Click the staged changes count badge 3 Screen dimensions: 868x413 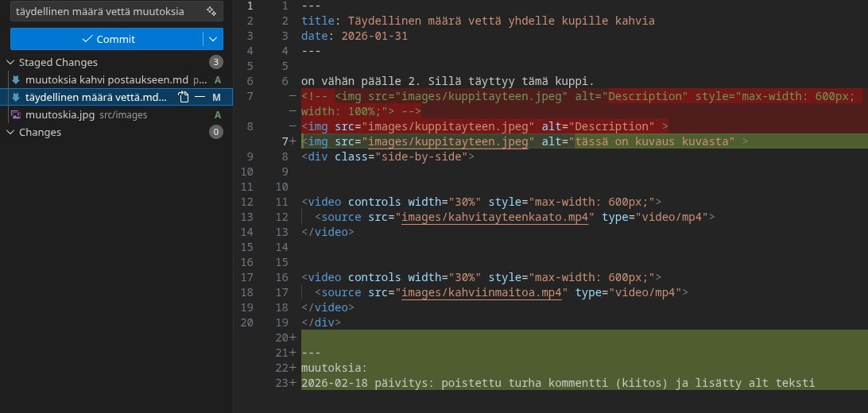(x=216, y=62)
